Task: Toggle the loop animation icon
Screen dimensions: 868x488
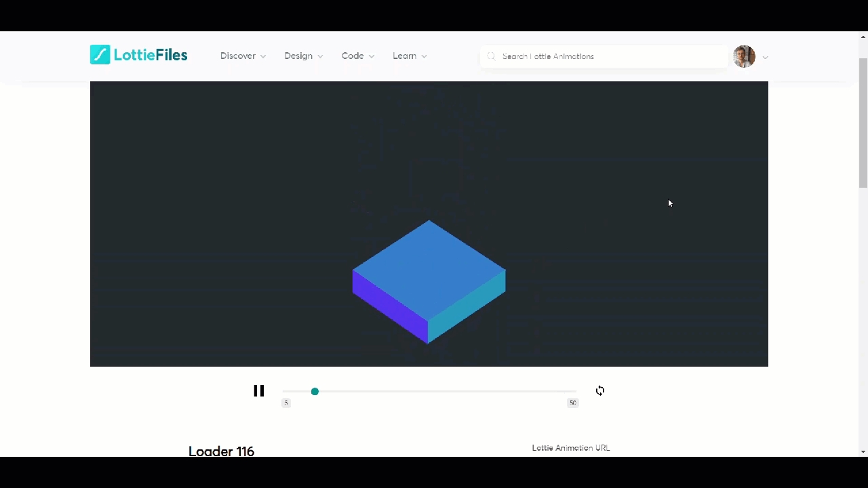Action: click(x=600, y=391)
